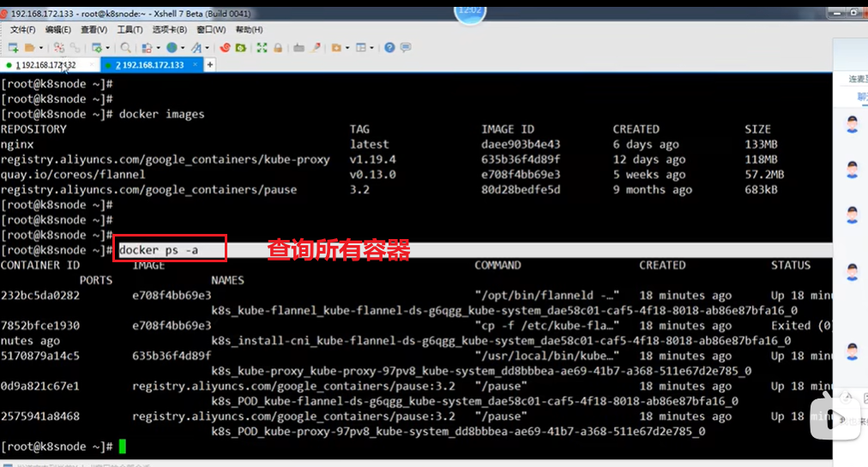Click the Reconnect toolbar icon
Image resolution: width=868 pixels, height=467 pixels.
coord(75,48)
